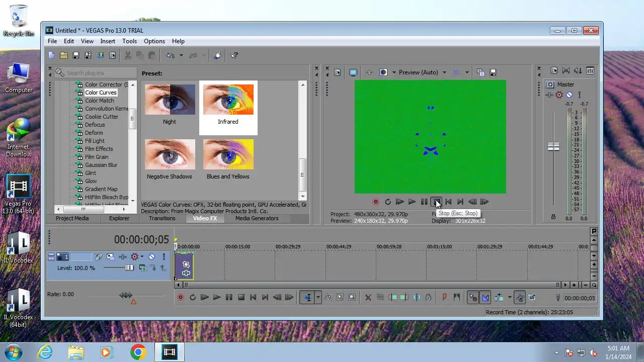Open the Render As toolbar icon
644x362 pixels.
pos(100,55)
